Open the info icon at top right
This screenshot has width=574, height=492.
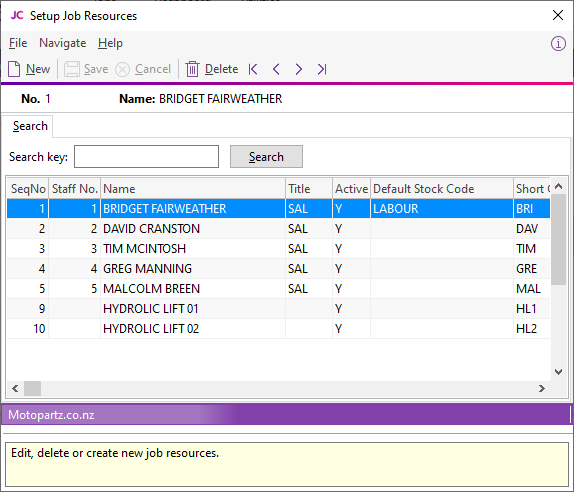[x=558, y=44]
